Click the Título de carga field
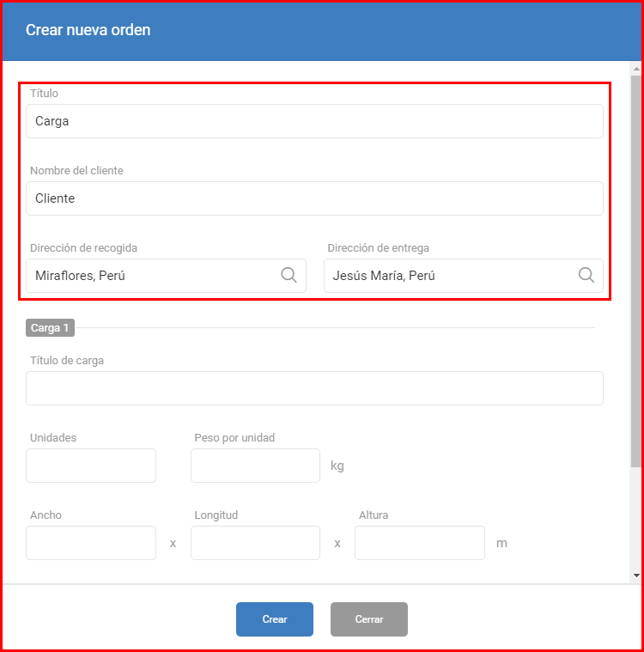This screenshot has width=644, height=652. coord(314,388)
